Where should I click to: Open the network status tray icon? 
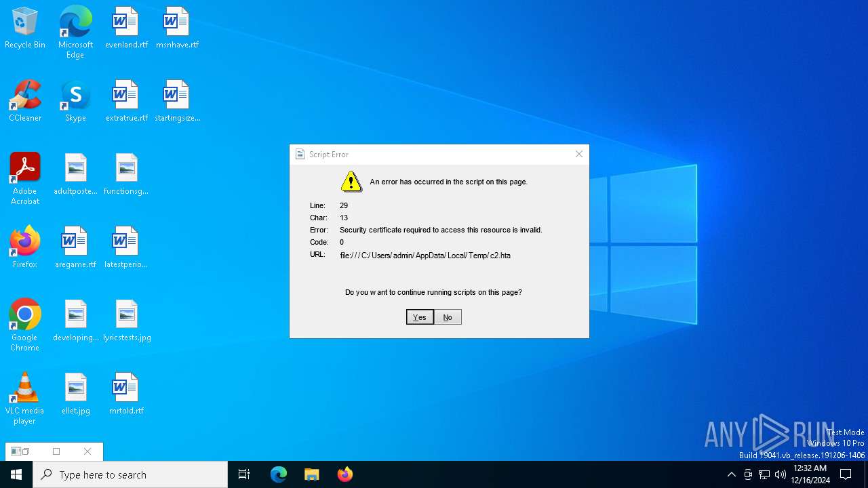click(x=764, y=474)
